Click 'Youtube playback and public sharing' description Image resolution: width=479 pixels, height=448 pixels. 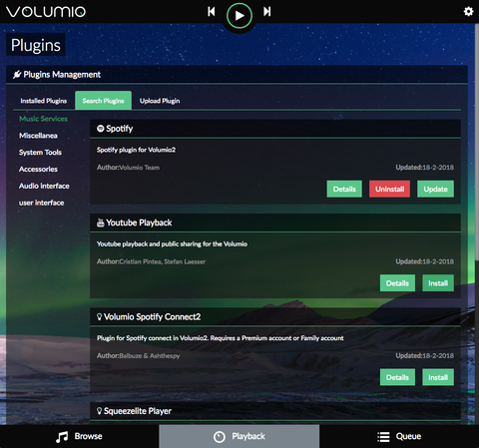[x=172, y=243]
